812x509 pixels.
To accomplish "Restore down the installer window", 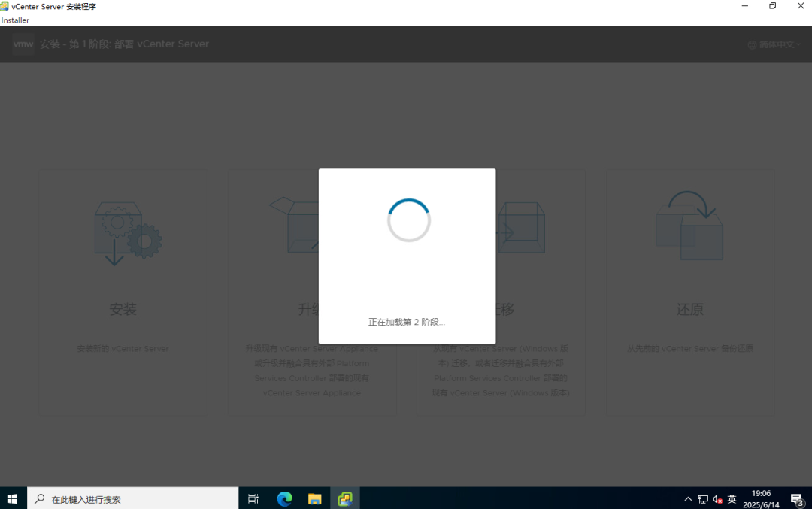I will (x=772, y=6).
